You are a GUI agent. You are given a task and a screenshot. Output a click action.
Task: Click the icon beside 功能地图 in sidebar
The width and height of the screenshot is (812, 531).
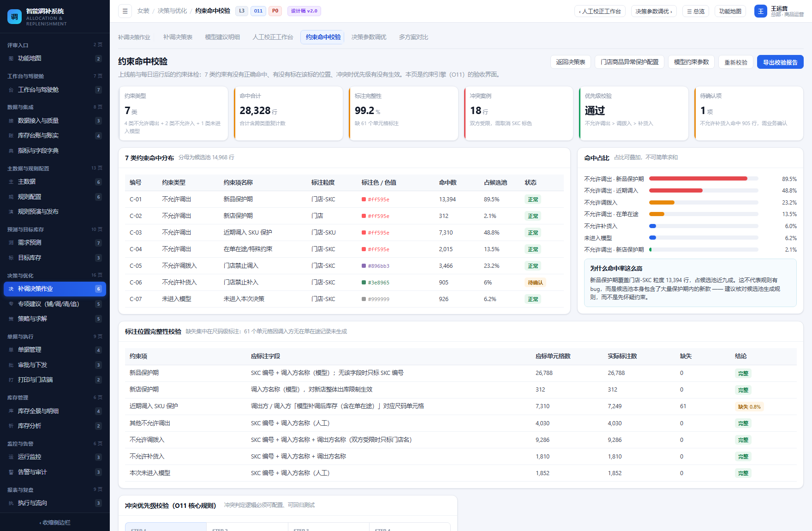pos(11,59)
